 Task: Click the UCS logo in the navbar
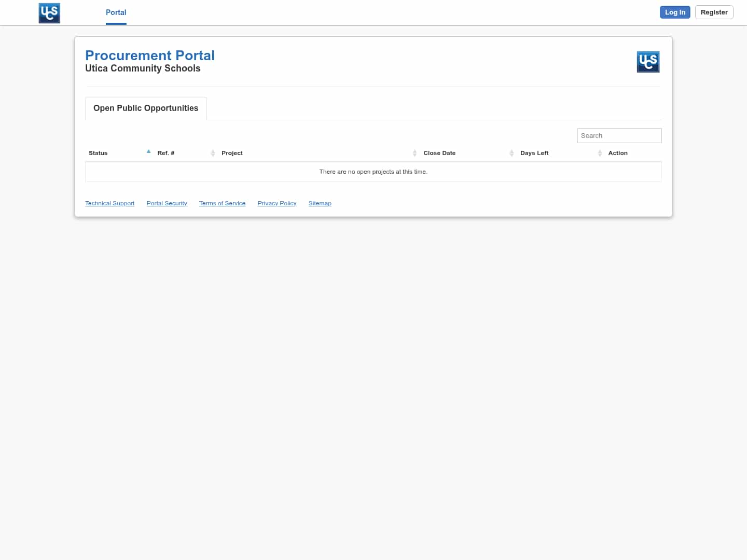pyautogui.click(x=49, y=12)
